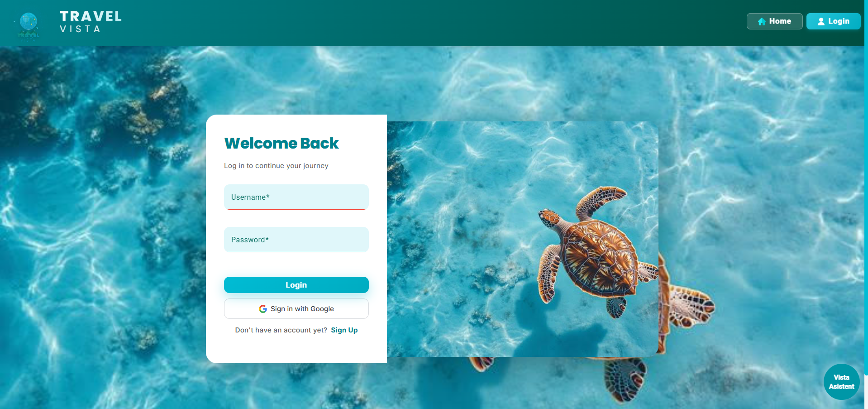This screenshot has height=409, width=868.
Task: Focus the Password input field
Action: [x=296, y=240]
